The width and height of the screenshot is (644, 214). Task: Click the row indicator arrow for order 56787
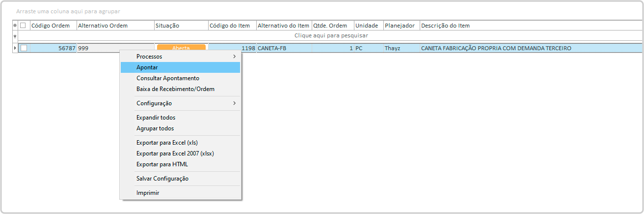[15, 48]
